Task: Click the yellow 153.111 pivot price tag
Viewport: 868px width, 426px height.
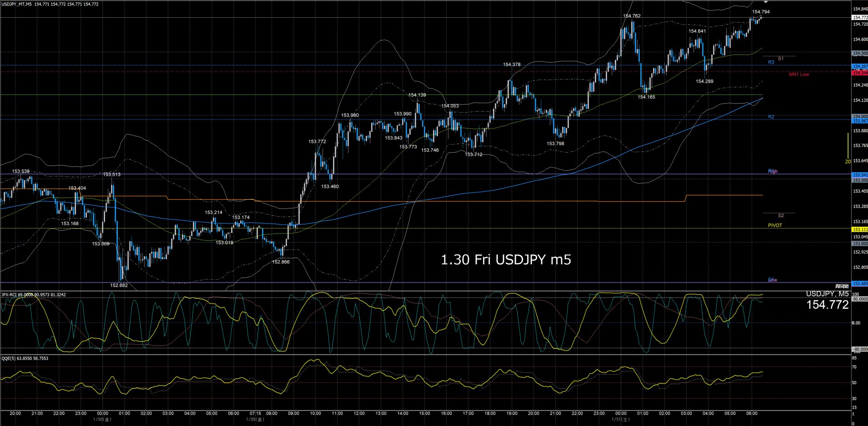Action: (x=860, y=230)
